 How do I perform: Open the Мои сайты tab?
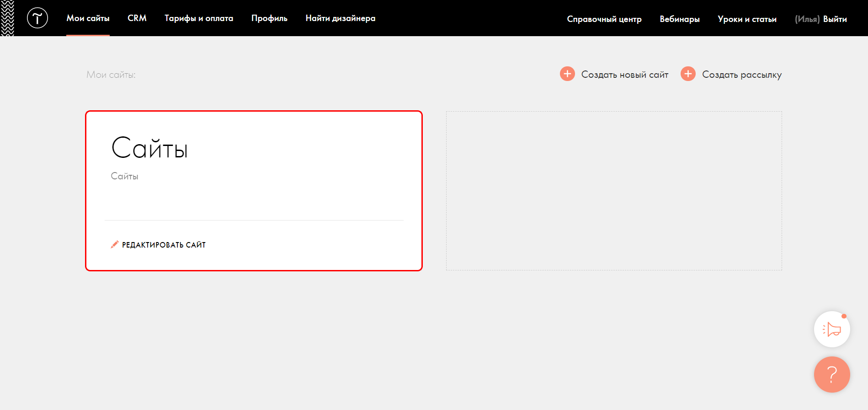88,18
